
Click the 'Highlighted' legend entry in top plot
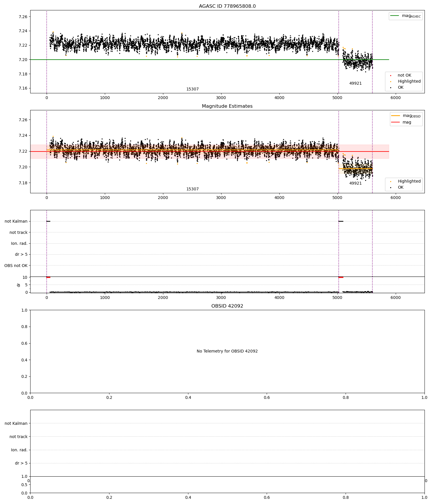pos(406,82)
